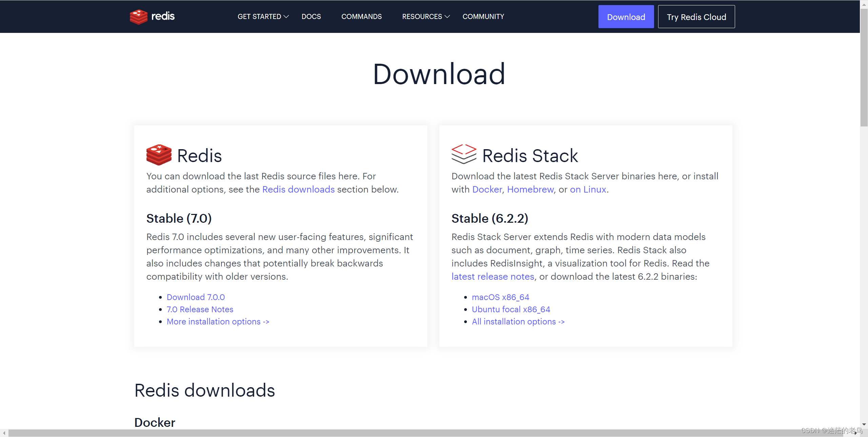This screenshot has width=868, height=437.
Task: Download the macOS x86_64 binary
Action: pos(500,297)
